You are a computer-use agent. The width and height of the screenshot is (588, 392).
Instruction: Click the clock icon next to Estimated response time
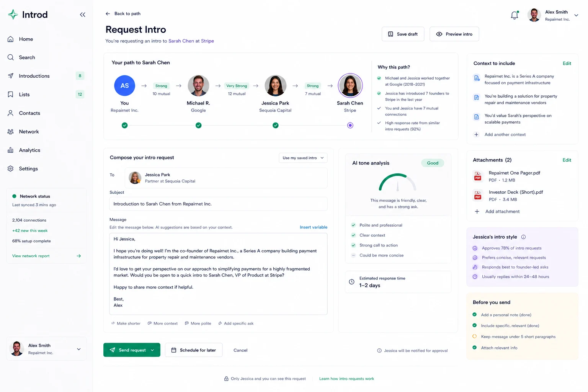click(x=352, y=282)
